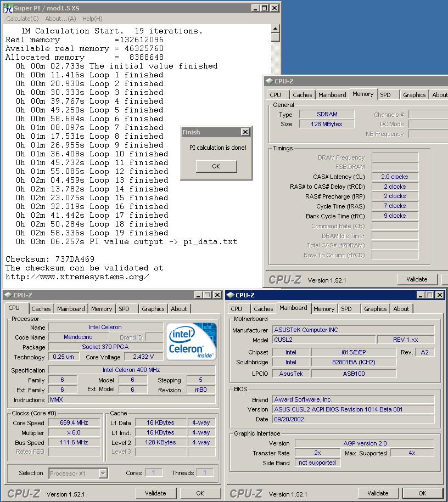This screenshot has width=448, height=502.
Task: Minimize the CPU-Z Mainboard window
Action: click(420, 295)
